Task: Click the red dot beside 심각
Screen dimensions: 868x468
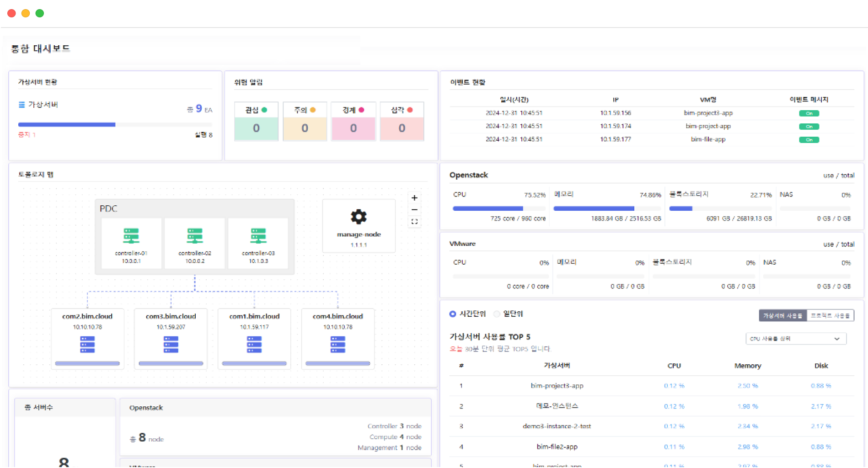Action: [x=410, y=110]
